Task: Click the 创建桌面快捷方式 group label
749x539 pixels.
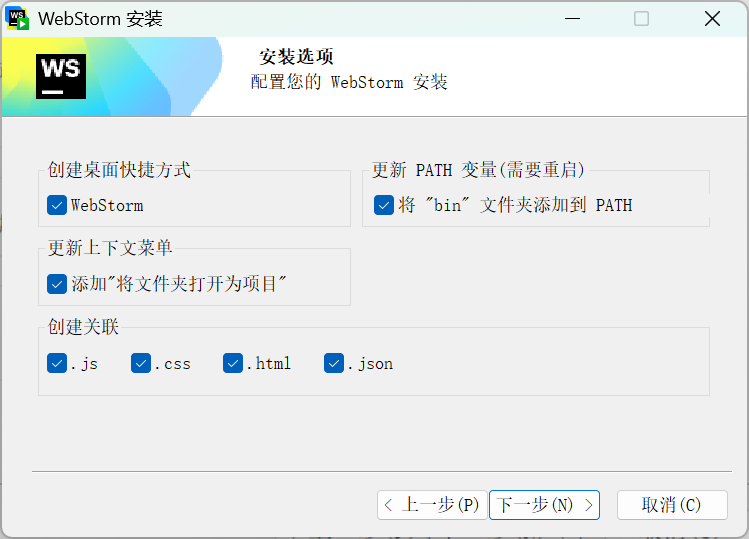Action: tap(119, 170)
